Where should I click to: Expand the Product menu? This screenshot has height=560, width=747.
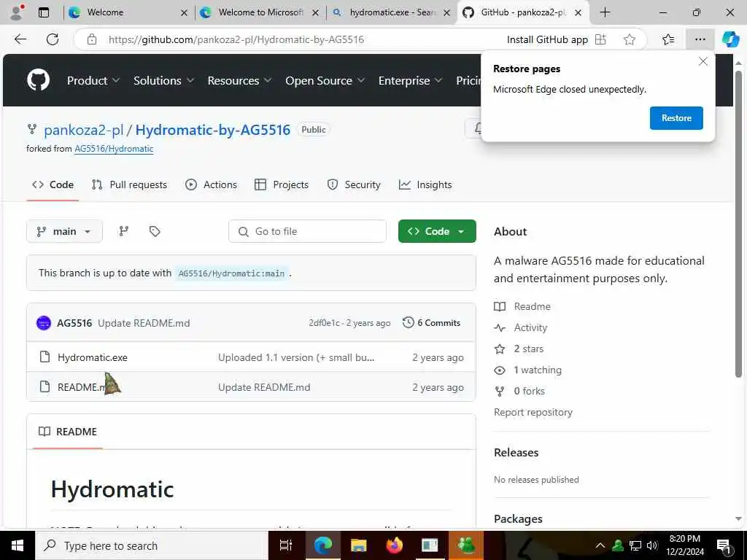coord(93,80)
